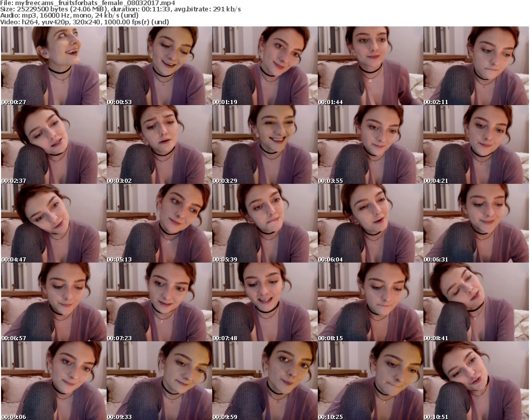Click the 00:02:11 thumbnail
This screenshot has height=420, width=530.
click(476, 66)
